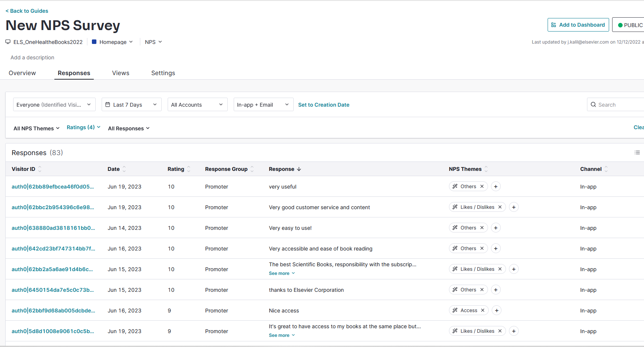Click the Set to Creation Date link
644x347 pixels.
[324, 105]
